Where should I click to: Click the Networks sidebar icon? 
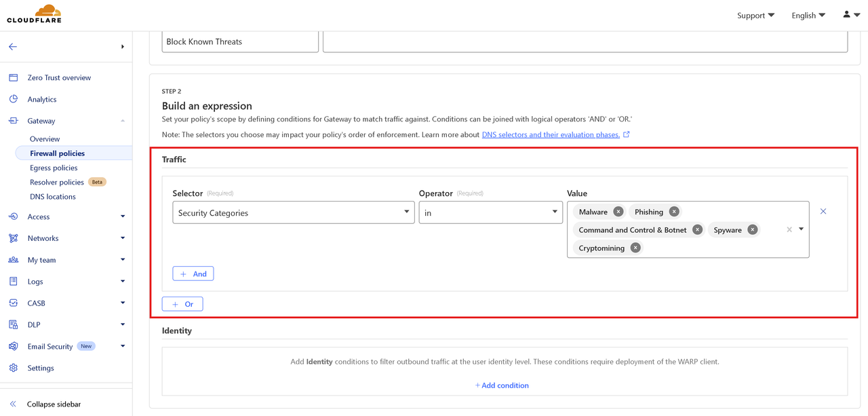(x=13, y=238)
